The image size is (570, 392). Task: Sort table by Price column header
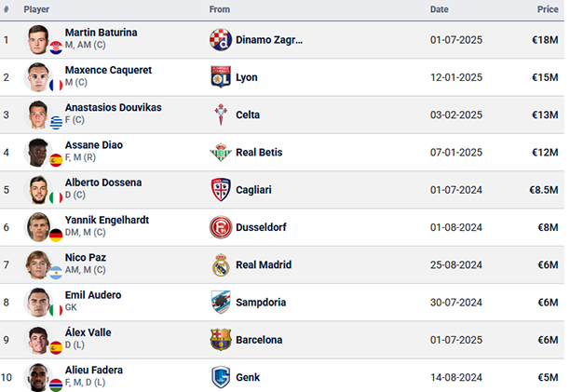548,9
